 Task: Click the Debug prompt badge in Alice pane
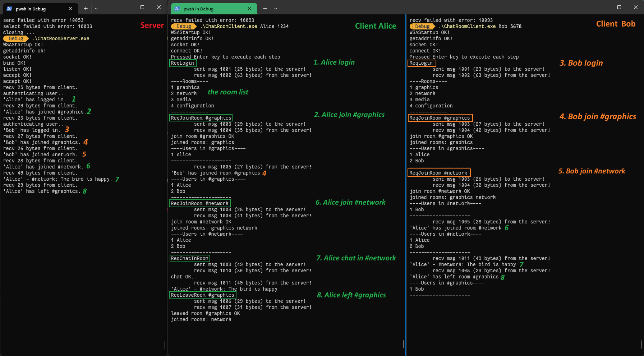point(184,26)
